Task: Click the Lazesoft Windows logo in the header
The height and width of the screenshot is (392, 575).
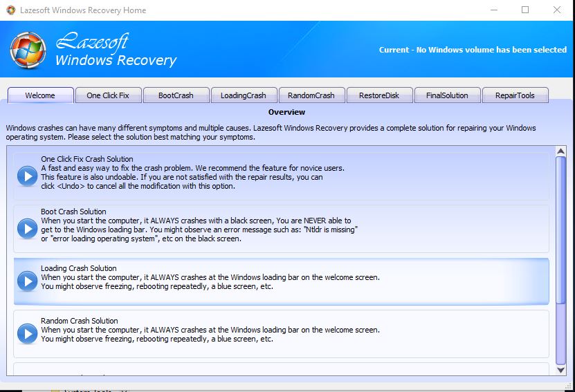Action: tap(28, 50)
